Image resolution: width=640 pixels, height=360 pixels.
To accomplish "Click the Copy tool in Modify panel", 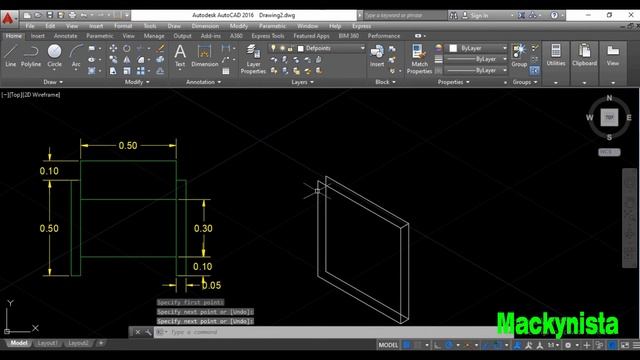I will (113, 60).
